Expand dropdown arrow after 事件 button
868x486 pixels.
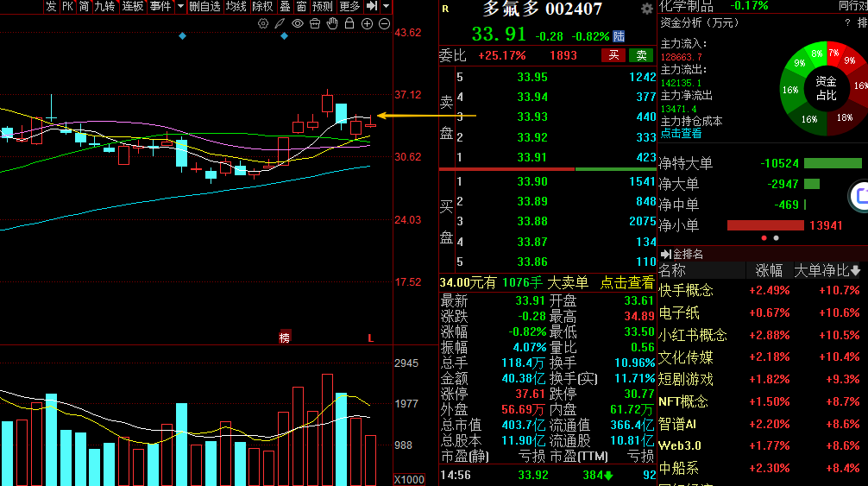(x=180, y=6)
